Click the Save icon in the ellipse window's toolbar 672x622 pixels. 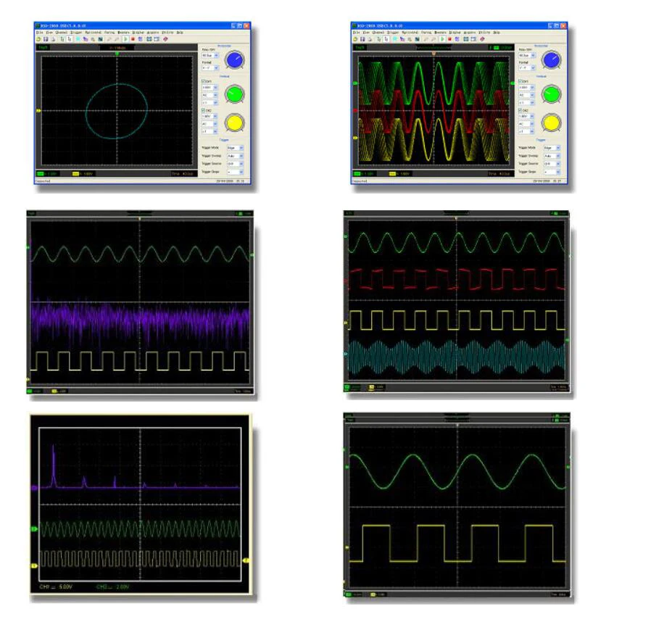coord(46,39)
